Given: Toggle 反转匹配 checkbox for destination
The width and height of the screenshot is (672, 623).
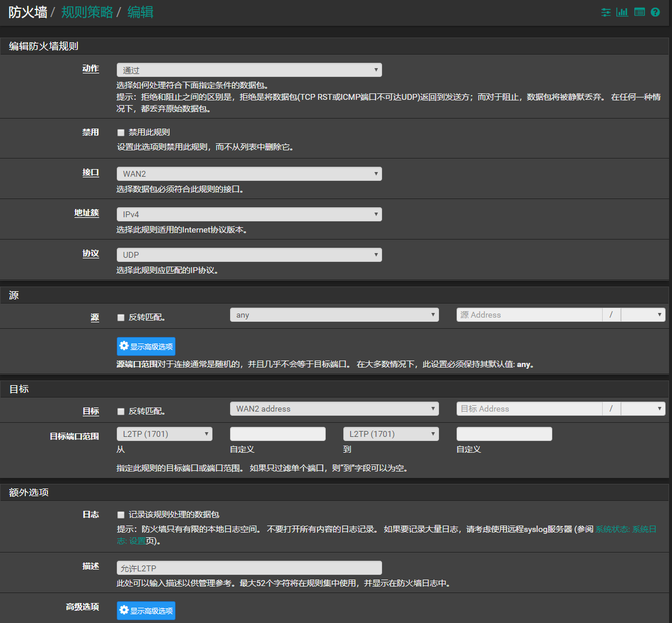Looking at the screenshot, I should (x=121, y=412).
